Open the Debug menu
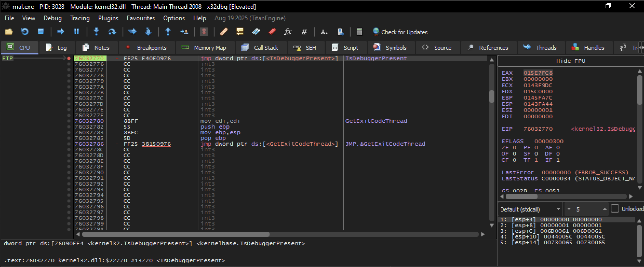 point(53,18)
